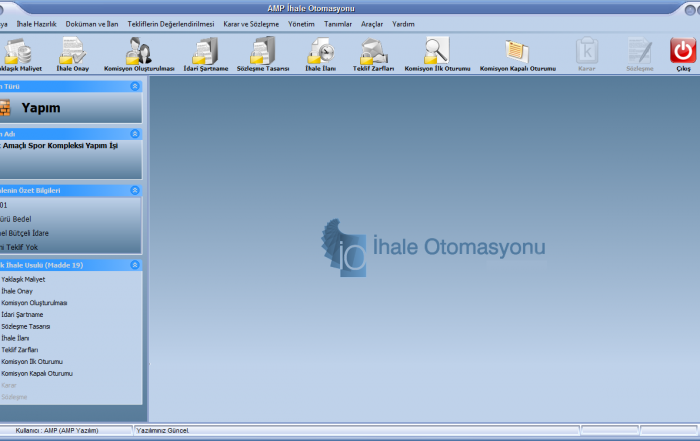Viewport: 700px width, 441px height.
Task: Open the İhale Onay toolbar icon
Action: [73, 51]
